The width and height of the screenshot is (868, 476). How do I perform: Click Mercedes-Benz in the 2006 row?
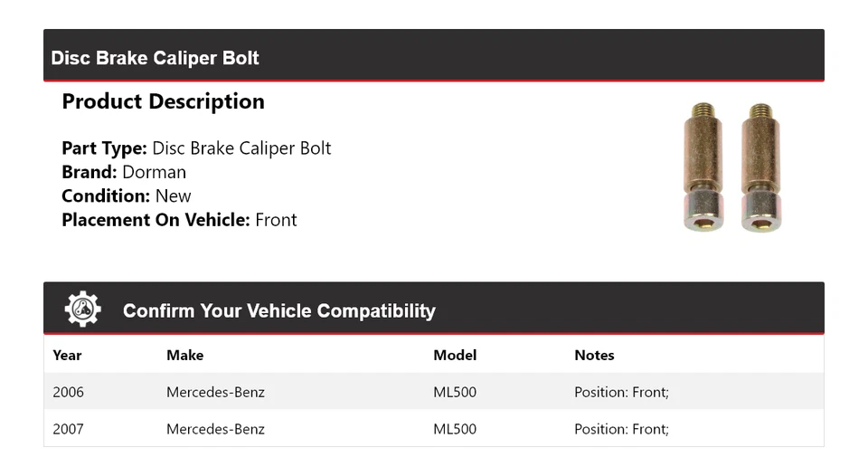click(215, 392)
